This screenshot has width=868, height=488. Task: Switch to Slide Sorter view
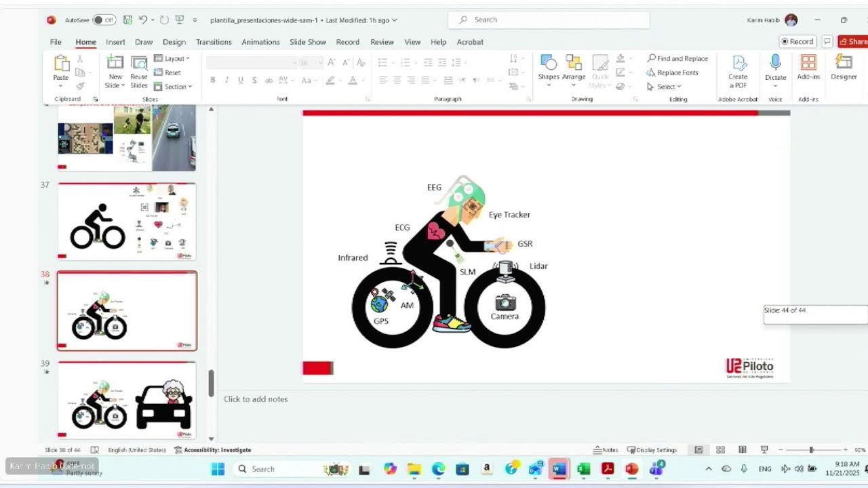pos(720,449)
